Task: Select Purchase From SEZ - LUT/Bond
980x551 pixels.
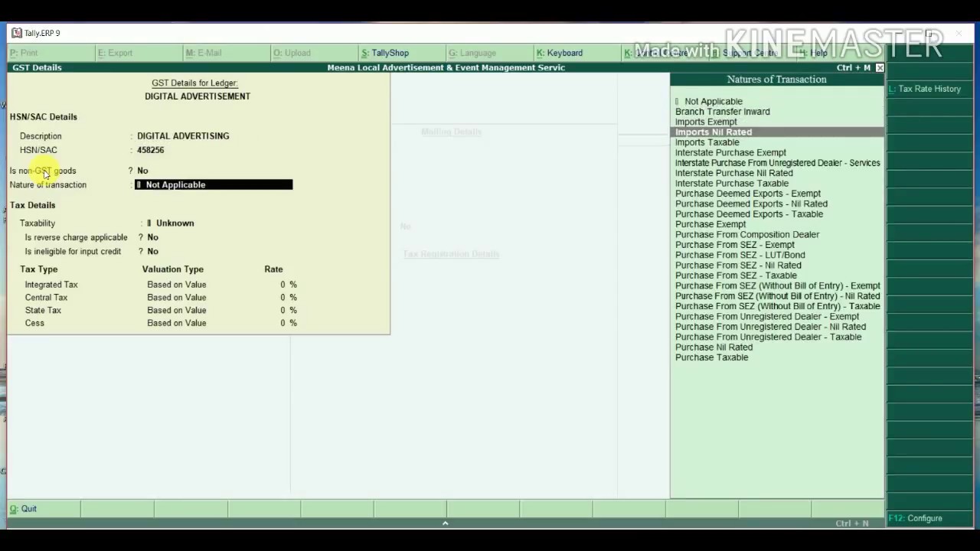Action: click(740, 255)
